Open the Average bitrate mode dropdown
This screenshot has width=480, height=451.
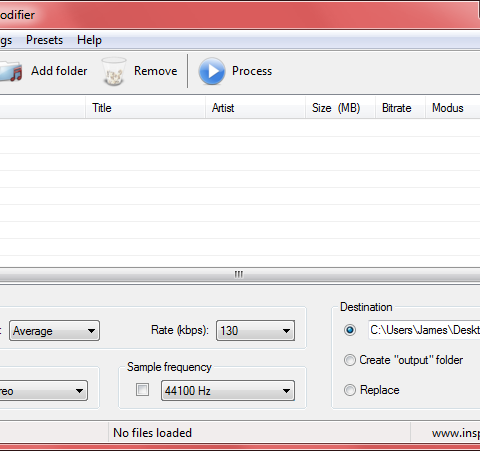pyautogui.click(x=54, y=331)
